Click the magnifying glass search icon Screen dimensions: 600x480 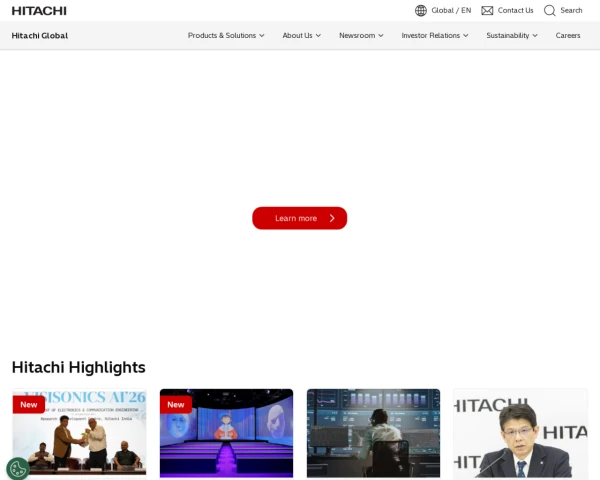tap(550, 11)
